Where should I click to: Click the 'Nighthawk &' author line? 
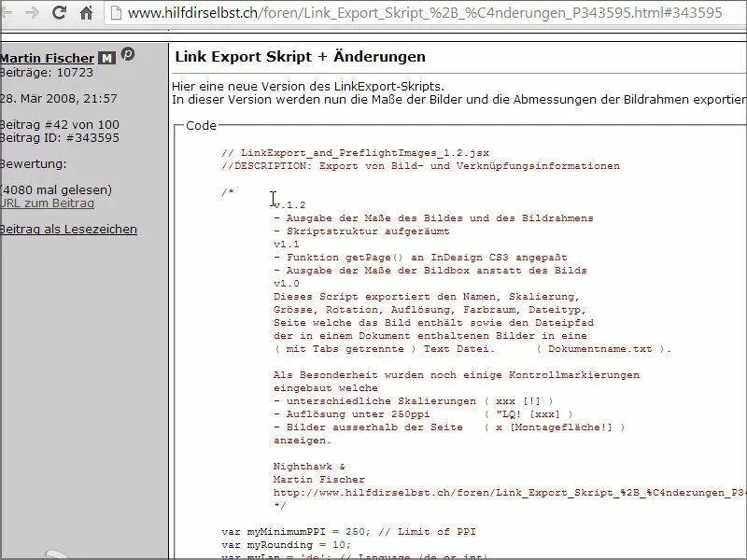[x=309, y=467]
